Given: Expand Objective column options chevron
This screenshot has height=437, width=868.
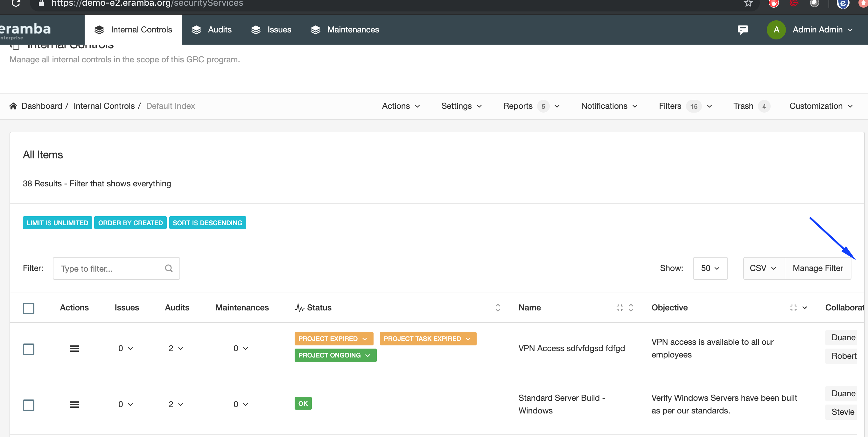Looking at the screenshot, I should 805,308.
